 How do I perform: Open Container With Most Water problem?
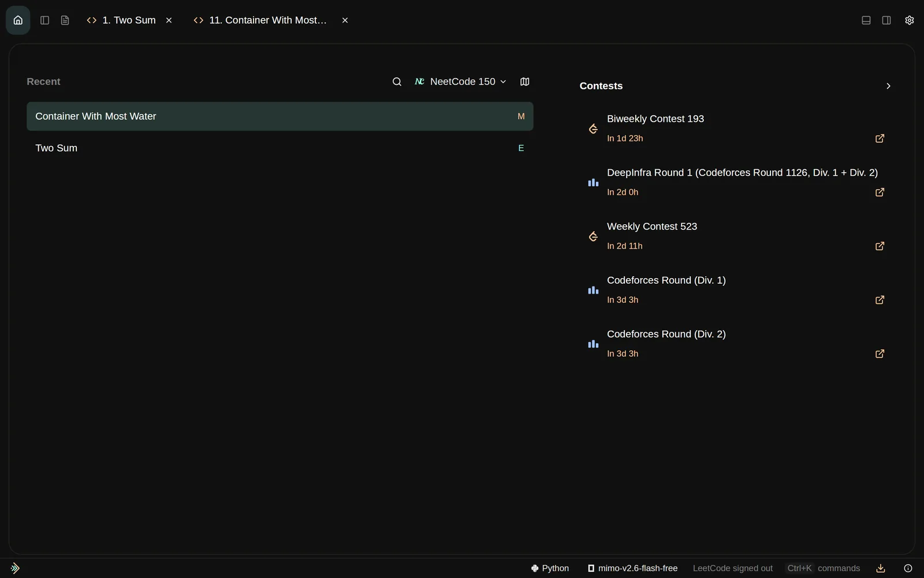[x=280, y=116]
